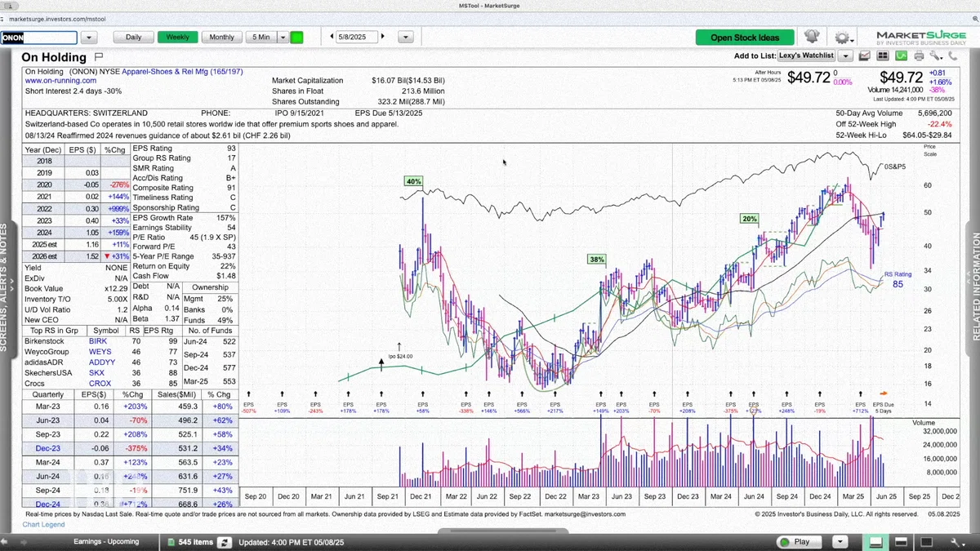Open the Chart Legend link
Image resolution: width=980 pixels, height=551 pixels.
pos(44,524)
